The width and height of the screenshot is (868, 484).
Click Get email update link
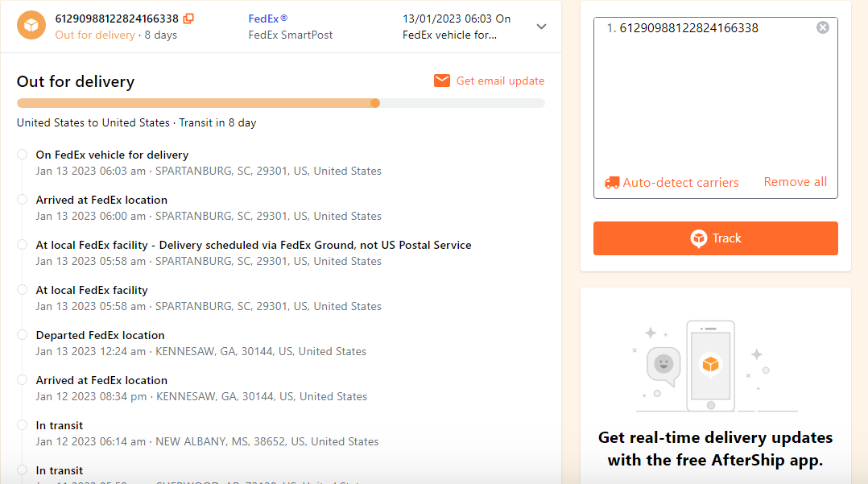(500, 81)
